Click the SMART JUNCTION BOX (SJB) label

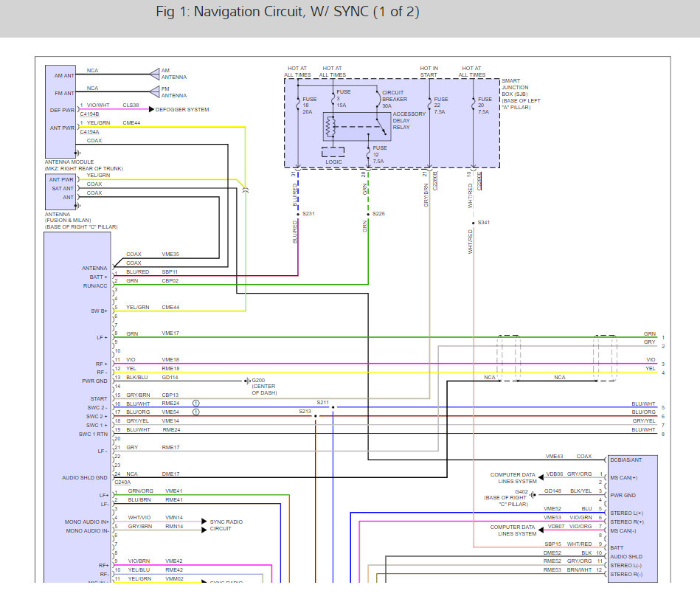[521, 94]
